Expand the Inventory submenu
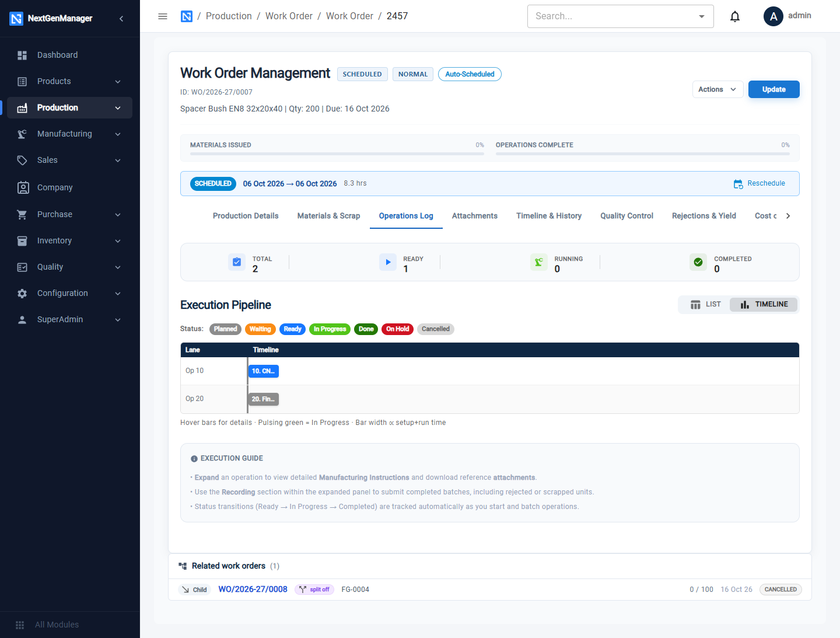 pyautogui.click(x=118, y=241)
